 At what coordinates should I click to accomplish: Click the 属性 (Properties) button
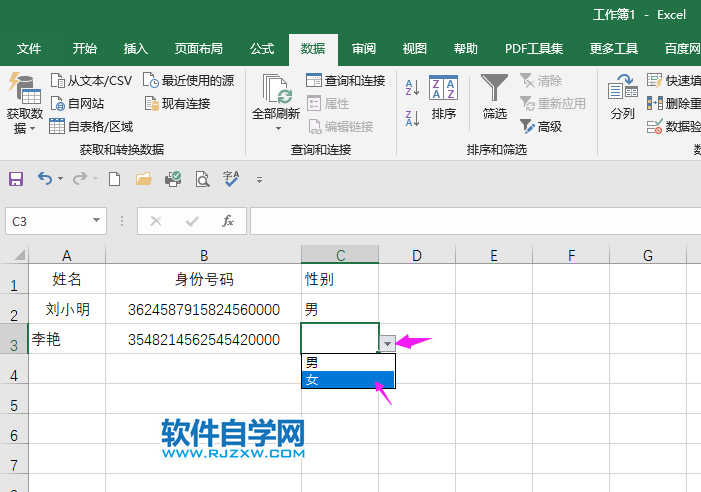click(x=328, y=104)
